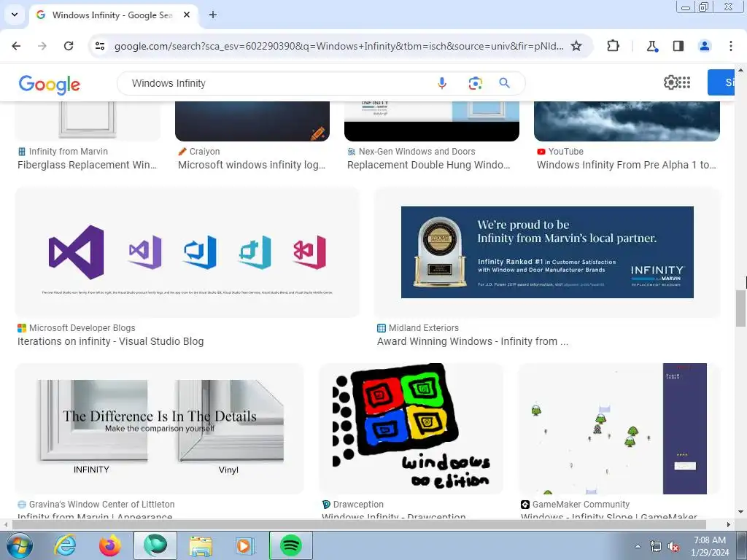Viewport: 747px width, 560px height.
Task: Open File Explorer folder on the taskbar
Action: point(201,545)
